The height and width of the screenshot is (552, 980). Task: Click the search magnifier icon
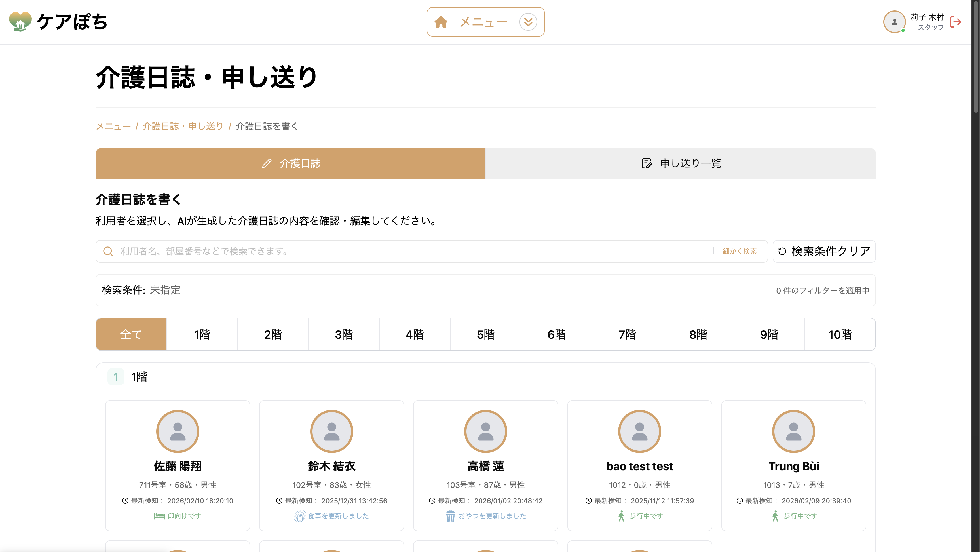(108, 251)
